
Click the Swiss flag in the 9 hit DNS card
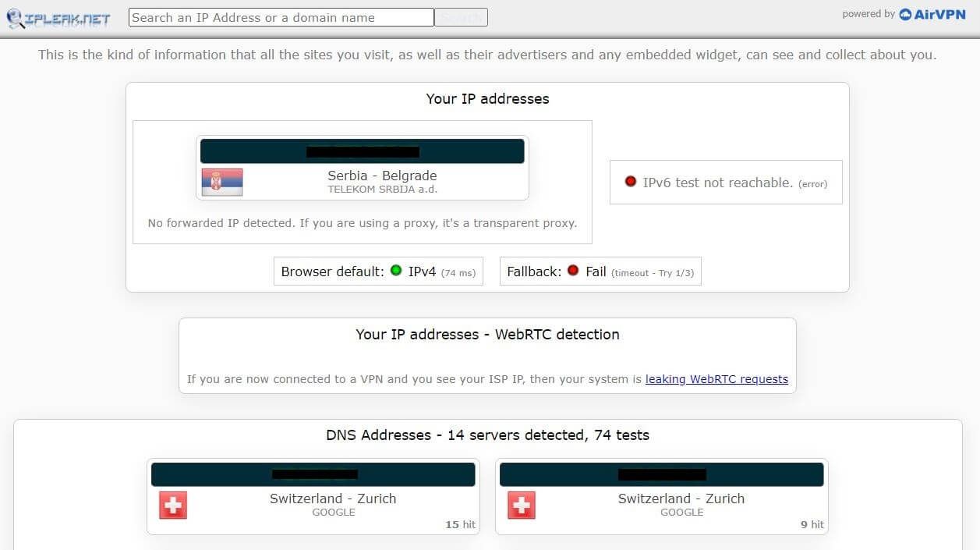click(x=522, y=505)
